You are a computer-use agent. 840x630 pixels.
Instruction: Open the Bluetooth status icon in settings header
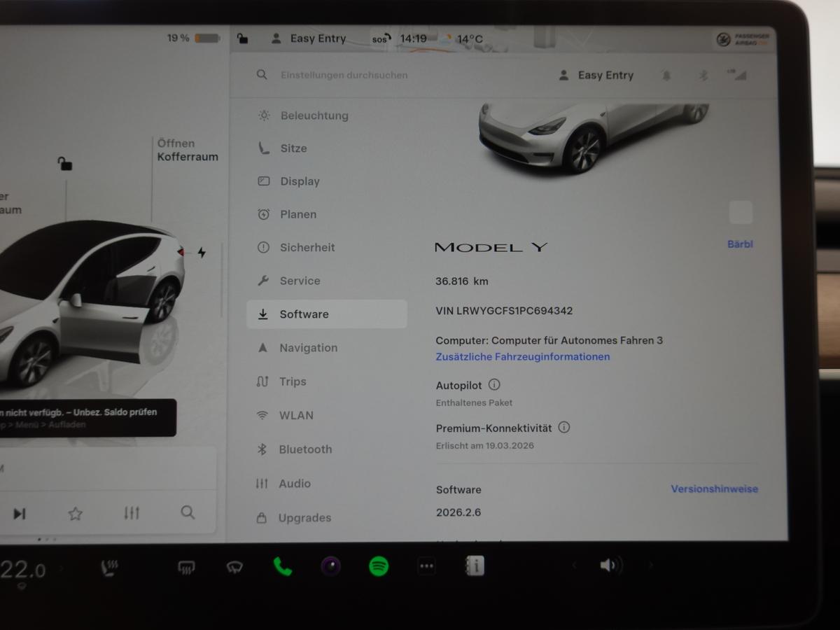[703, 75]
